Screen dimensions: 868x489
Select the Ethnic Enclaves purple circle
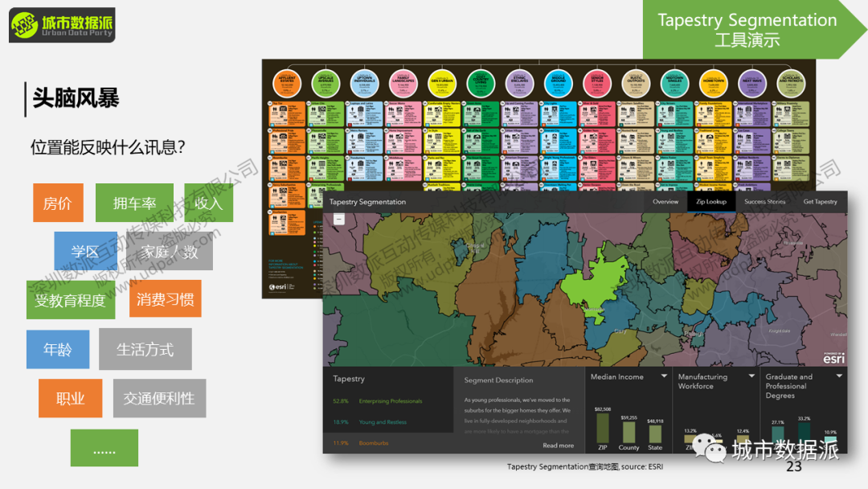pos(519,83)
